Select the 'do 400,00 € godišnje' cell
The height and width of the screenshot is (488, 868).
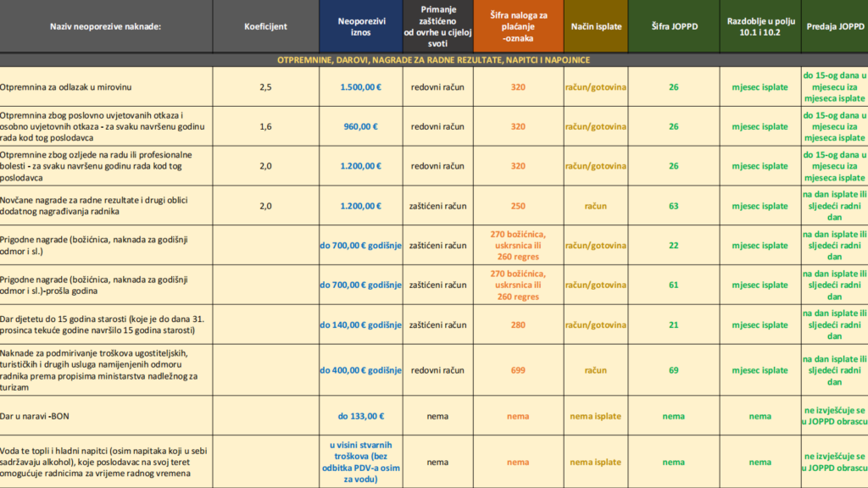click(360, 370)
